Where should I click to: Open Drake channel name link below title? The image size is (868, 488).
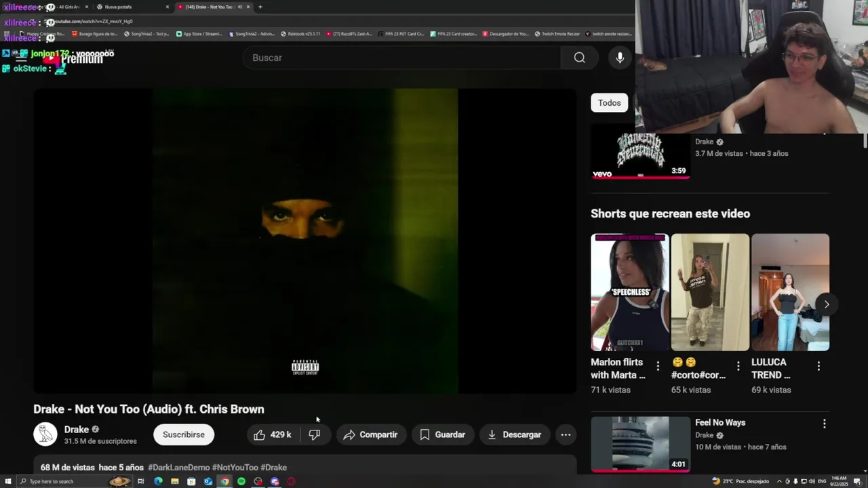tap(76, 429)
